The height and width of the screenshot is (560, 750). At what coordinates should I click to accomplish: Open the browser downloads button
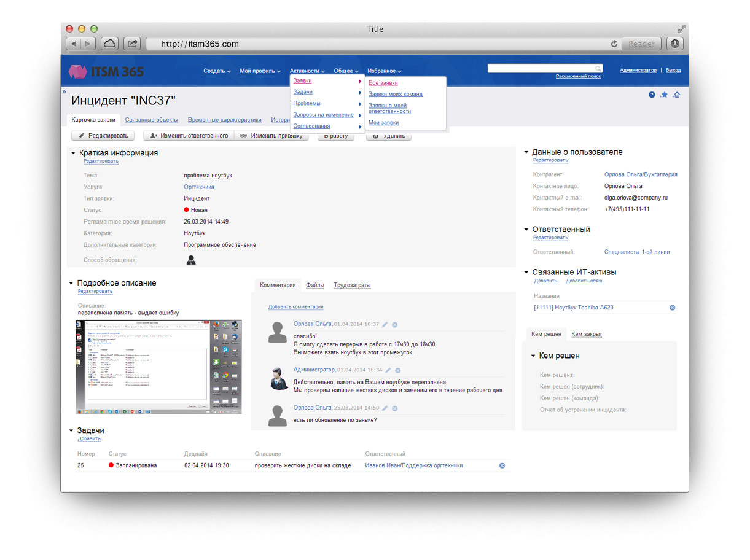(675, 44)
